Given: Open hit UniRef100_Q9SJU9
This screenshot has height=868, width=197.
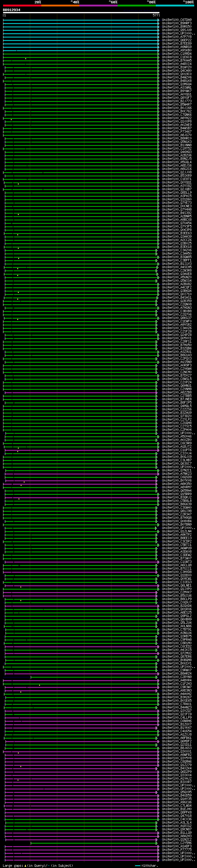Looking at the screenshot, I should coord(177,30).
